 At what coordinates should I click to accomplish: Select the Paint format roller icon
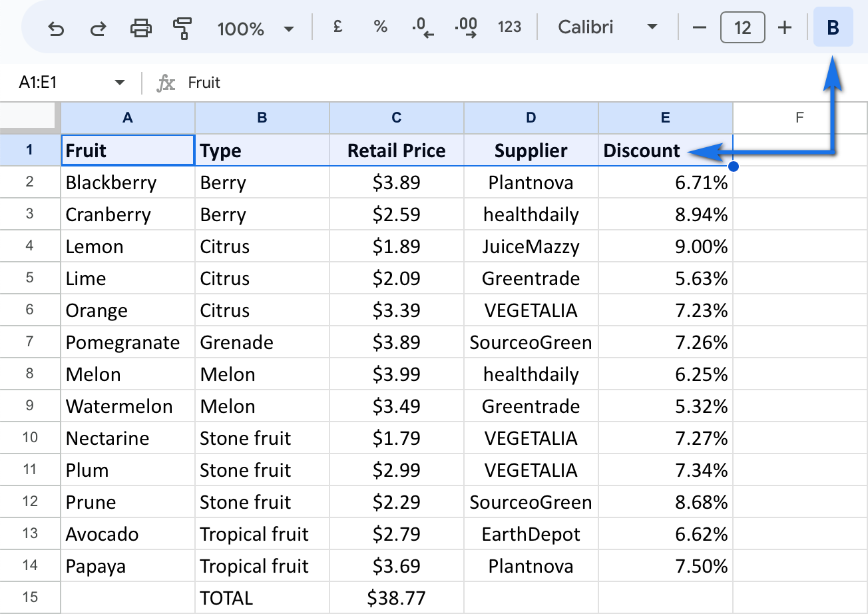pos(182,28)
